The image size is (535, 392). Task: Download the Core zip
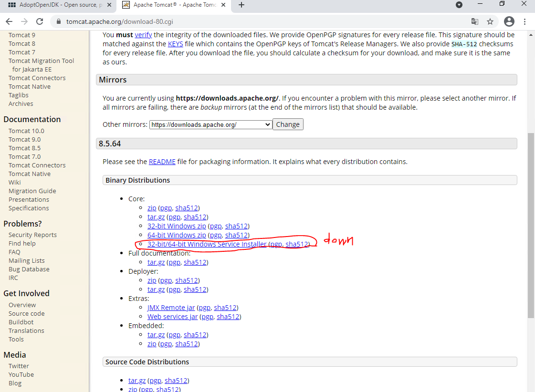click(x=152, y=208)
